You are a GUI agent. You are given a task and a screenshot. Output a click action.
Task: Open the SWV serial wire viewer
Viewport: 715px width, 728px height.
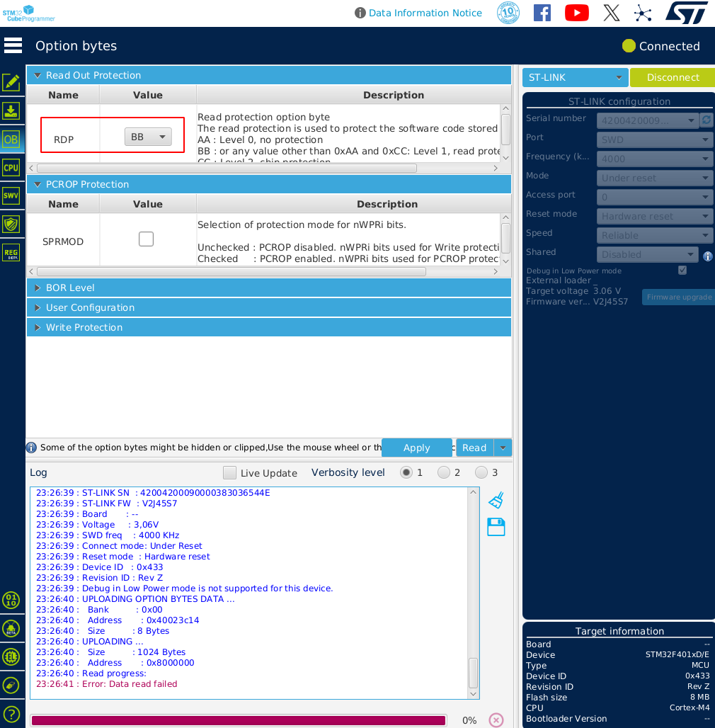click(x=11, y=196)
